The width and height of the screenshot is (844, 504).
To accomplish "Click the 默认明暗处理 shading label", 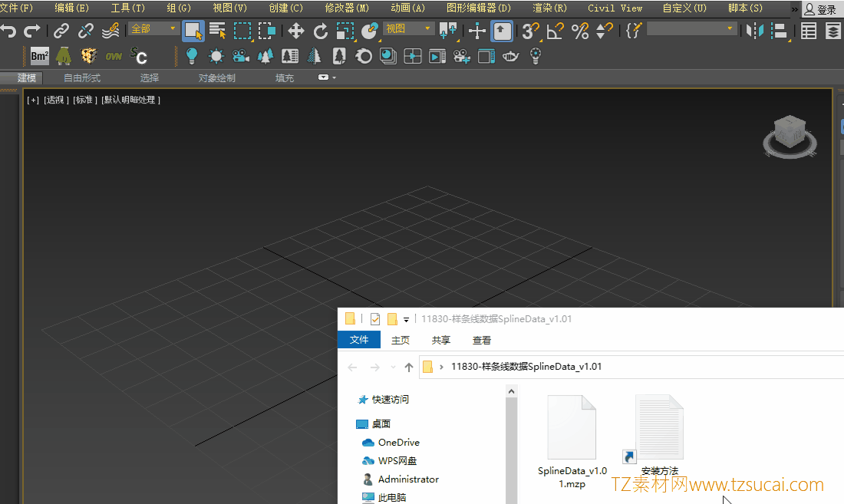I will pos(130,100).
